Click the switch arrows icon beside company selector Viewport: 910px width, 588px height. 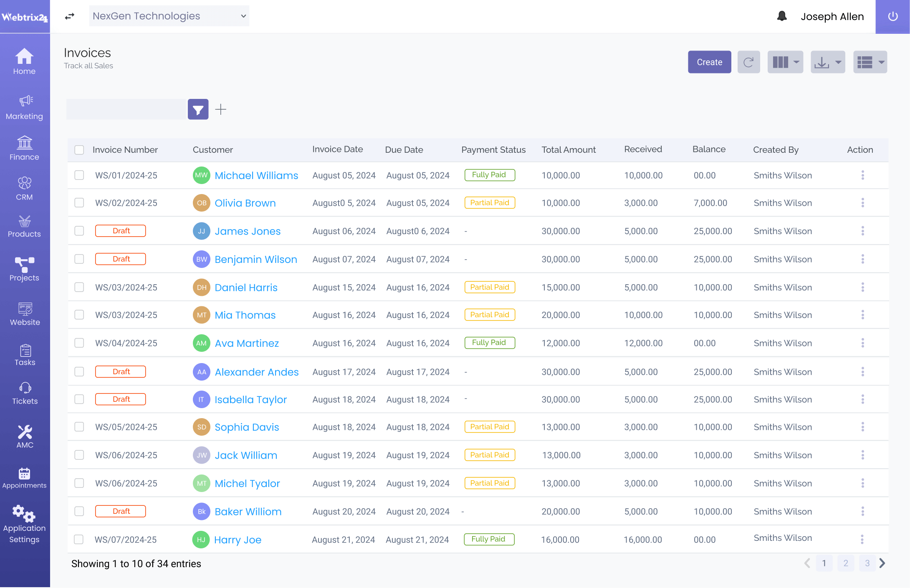[70, 16]
